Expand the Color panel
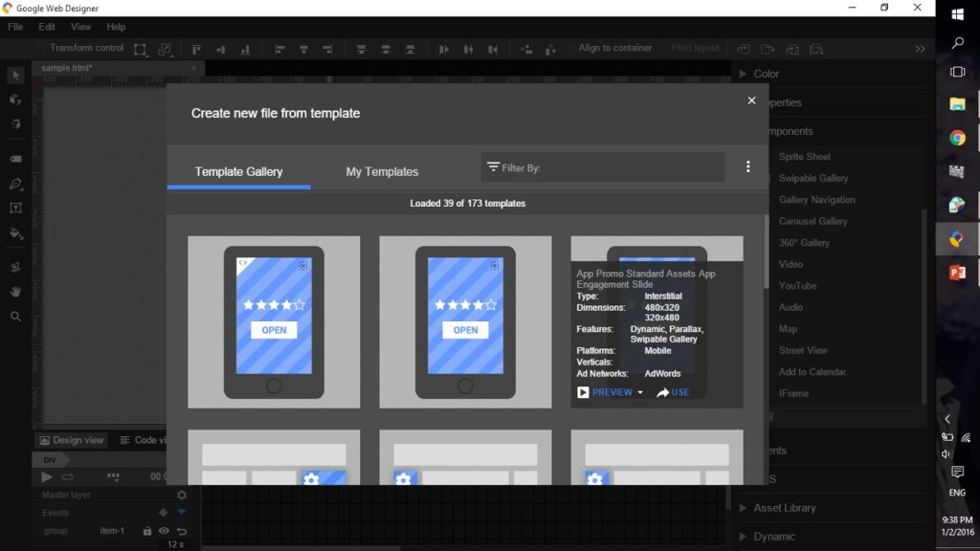 [766, 74]
